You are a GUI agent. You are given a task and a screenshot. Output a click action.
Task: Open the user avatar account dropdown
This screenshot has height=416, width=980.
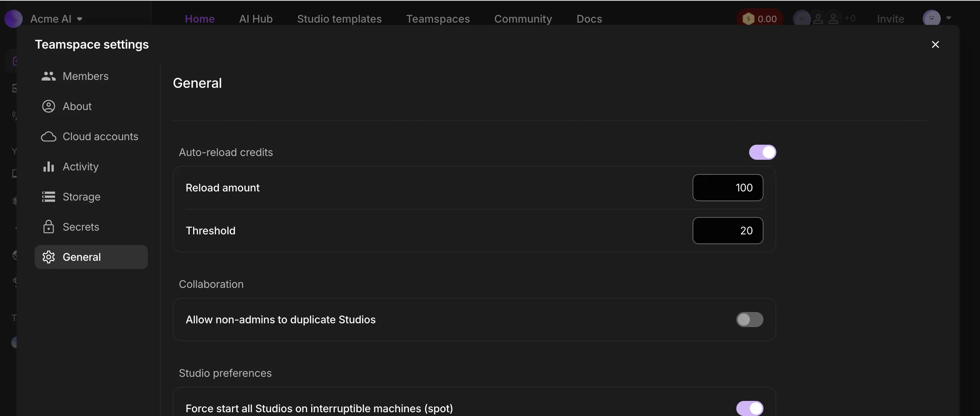(x=937, y=18)
